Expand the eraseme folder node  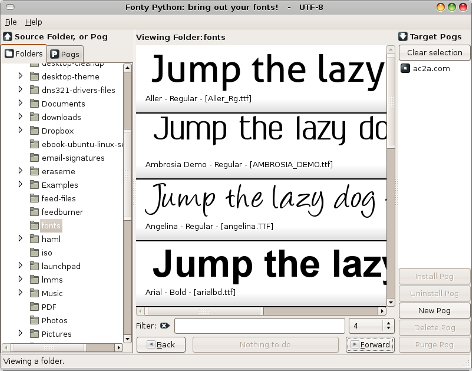coord(20,171)
